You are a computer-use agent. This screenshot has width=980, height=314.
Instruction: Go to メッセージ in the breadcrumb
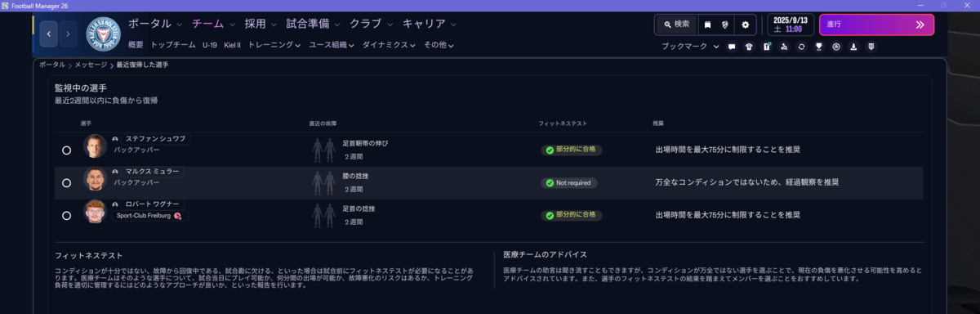91,64
